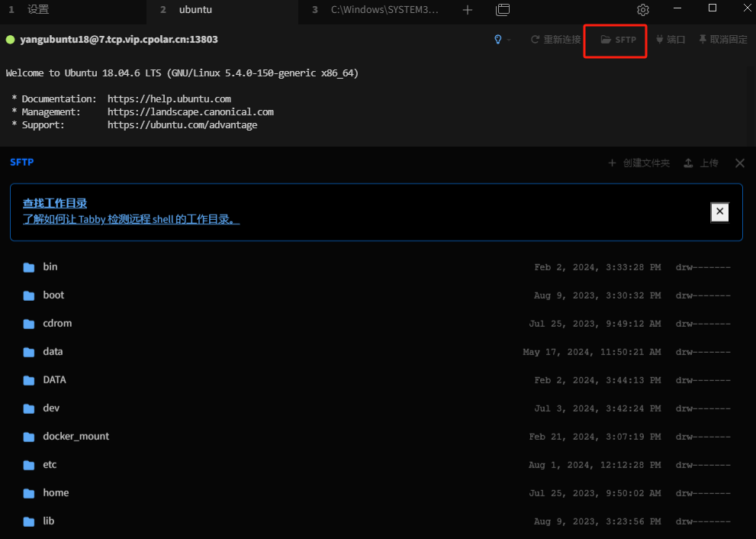Open the home folder
This screenshot has height=539, width=756.
tap(56, 493)
